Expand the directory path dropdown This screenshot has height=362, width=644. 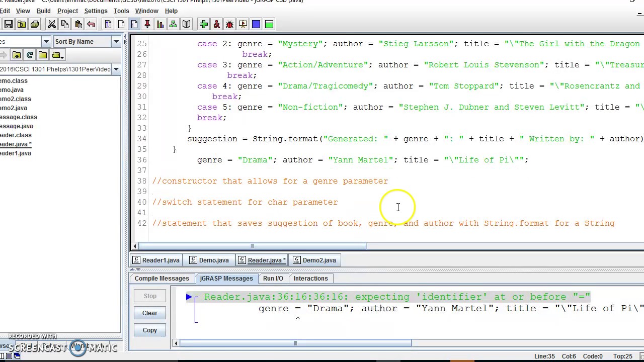pyautogui.click(x=116, y=69)
